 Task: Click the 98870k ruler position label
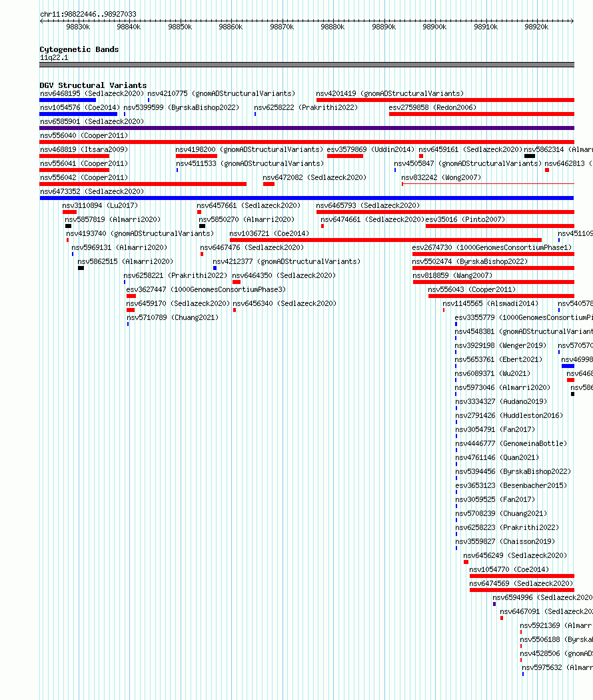pos(282,27)
